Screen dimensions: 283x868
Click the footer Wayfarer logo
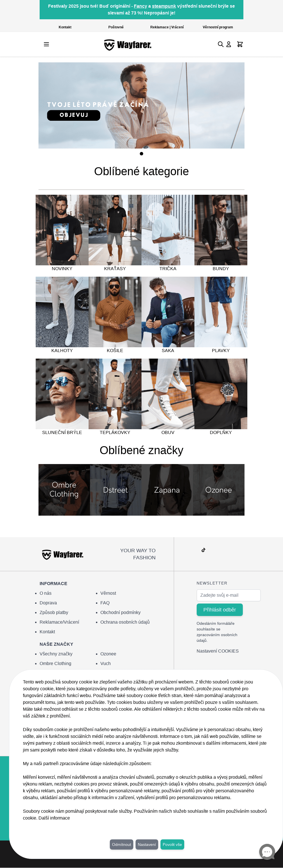[63, 554]
